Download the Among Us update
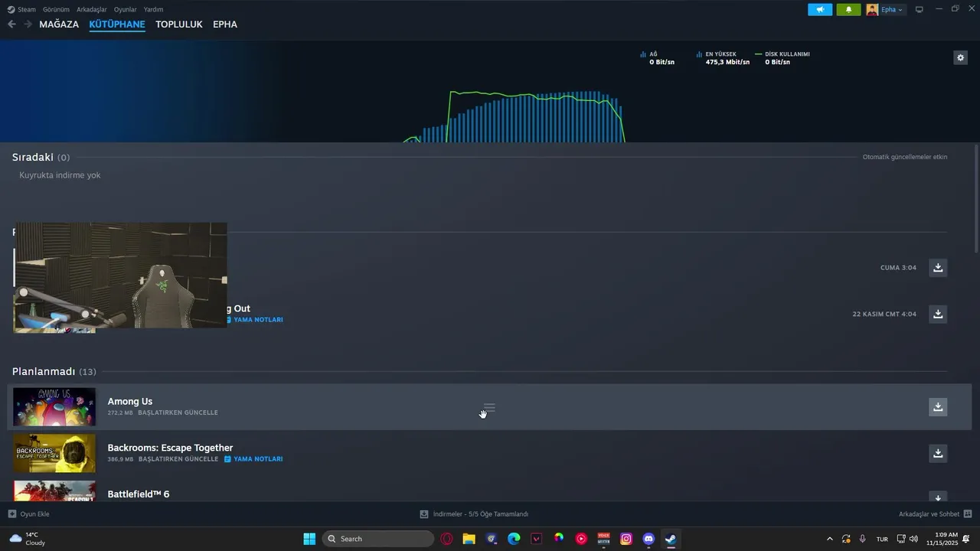Image resolution: width=980 pixels, height=551 pixels. (x=938, y=407)
